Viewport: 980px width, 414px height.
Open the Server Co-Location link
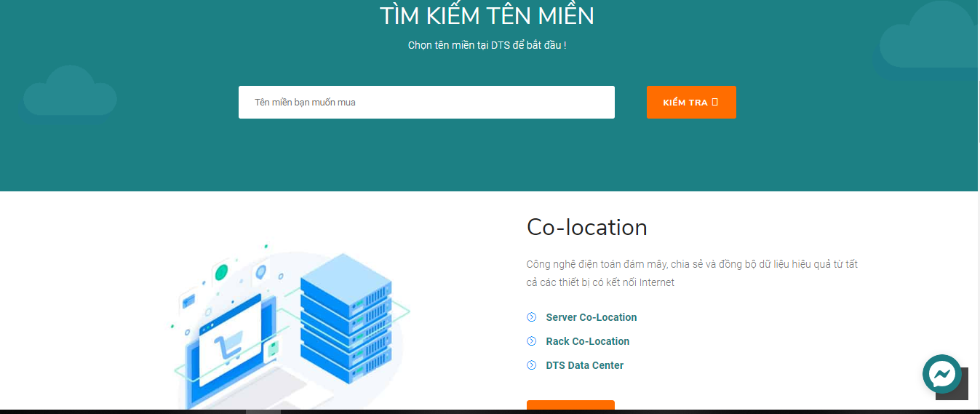point(591,317)
